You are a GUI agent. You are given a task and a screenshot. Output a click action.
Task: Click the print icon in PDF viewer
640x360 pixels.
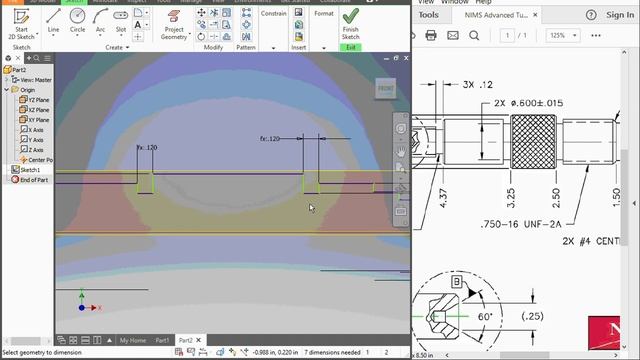pos(431,36)
